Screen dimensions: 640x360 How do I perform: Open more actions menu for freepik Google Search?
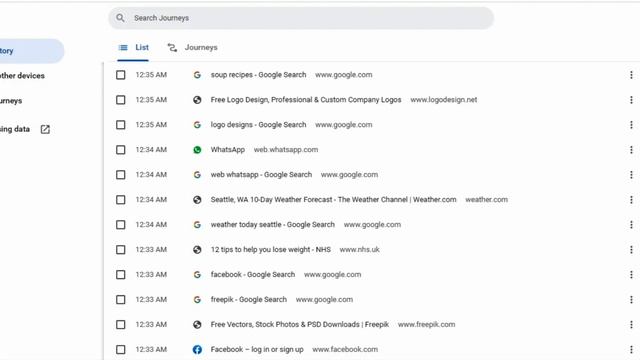(x=631, y=300)
